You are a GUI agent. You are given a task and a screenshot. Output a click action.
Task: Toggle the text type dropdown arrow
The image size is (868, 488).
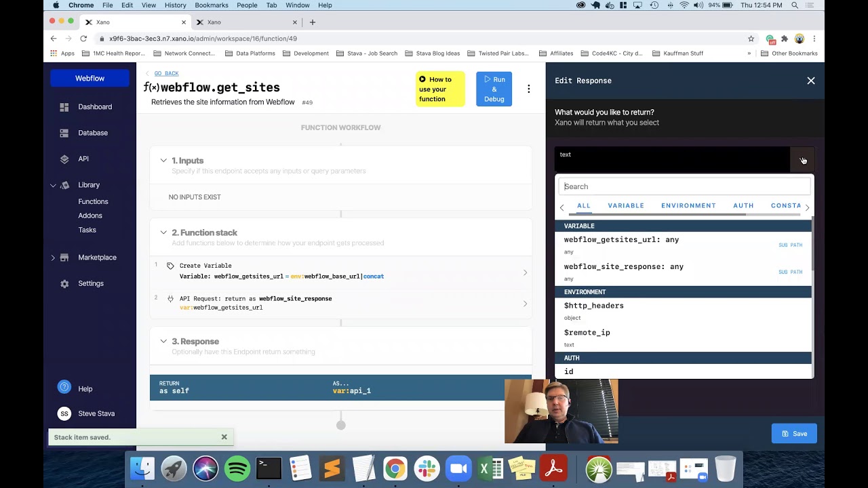click(802, 161)
